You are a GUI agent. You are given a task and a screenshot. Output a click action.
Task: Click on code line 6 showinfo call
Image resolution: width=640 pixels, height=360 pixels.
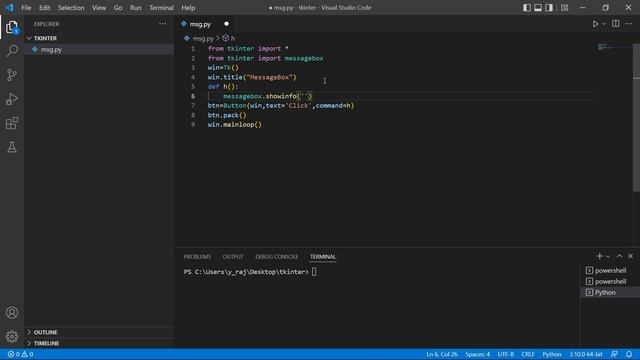[267, 96]
